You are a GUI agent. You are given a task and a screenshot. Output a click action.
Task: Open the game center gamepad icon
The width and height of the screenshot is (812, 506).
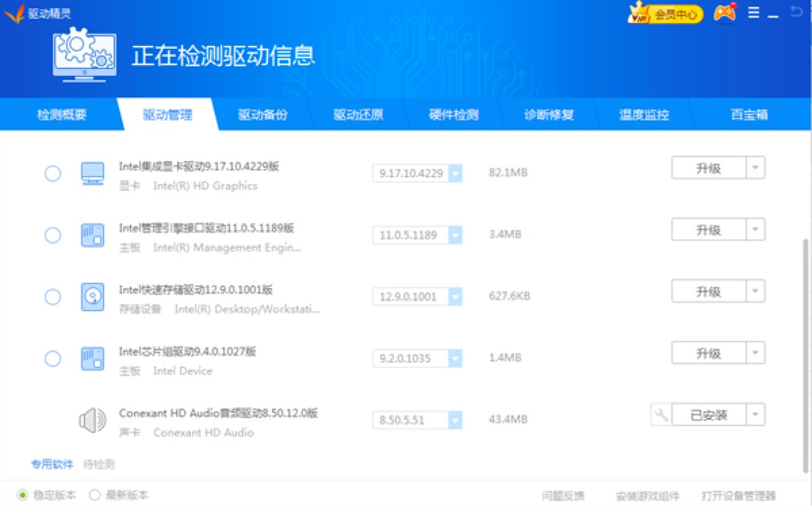tap(724, 13)
